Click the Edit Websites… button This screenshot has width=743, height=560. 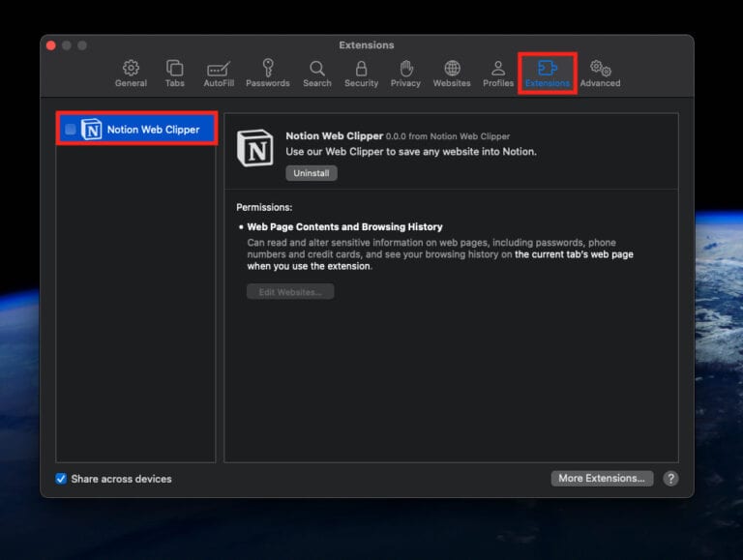coord(289,292)
